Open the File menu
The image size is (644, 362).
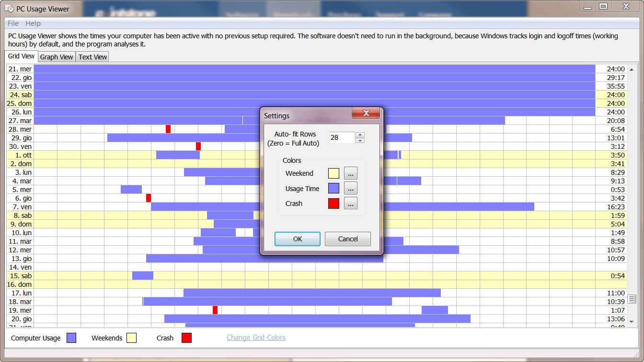pos(13,23)
